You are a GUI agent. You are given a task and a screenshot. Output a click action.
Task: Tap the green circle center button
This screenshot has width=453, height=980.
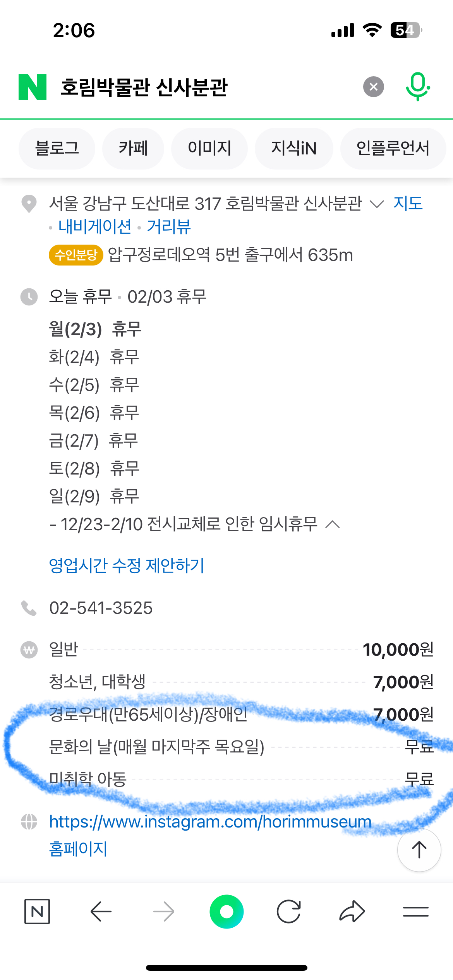pos(226,911)
